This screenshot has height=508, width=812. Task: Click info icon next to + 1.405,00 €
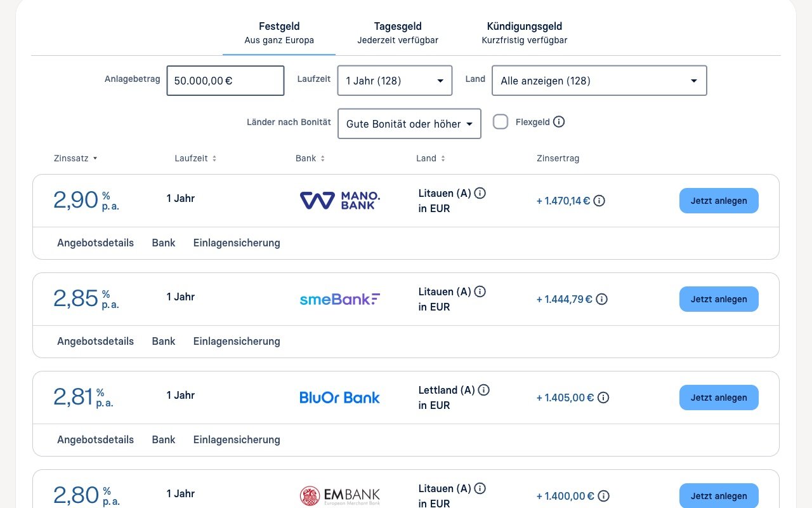(x=603, y=398)
